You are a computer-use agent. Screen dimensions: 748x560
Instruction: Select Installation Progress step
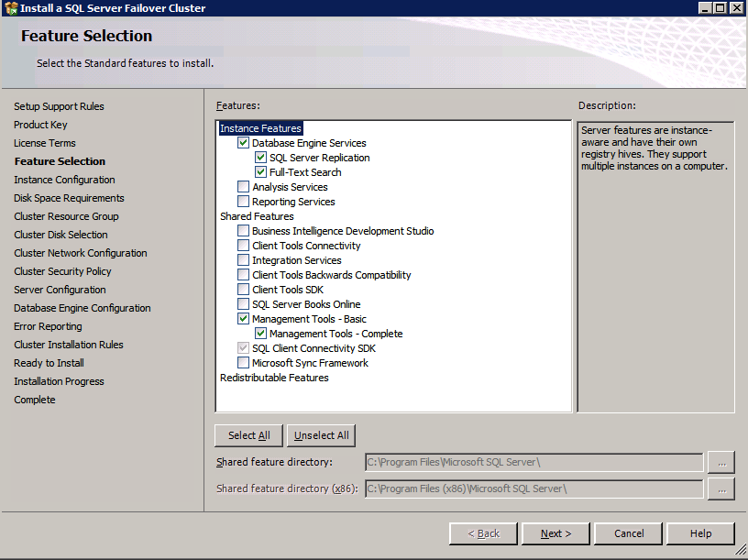click(59, 381)
